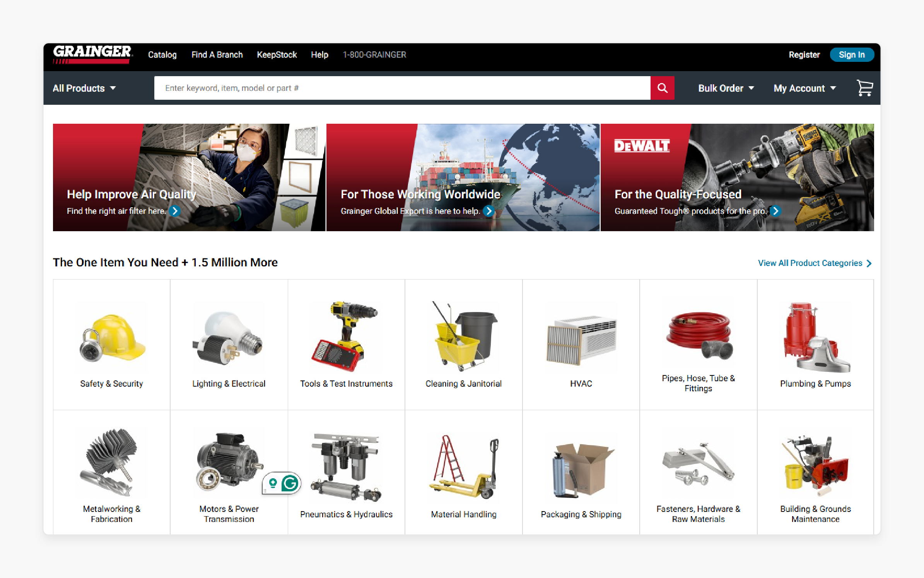
Task: Select the Lighting & Electrical bulb image
Action: [229, 338]
